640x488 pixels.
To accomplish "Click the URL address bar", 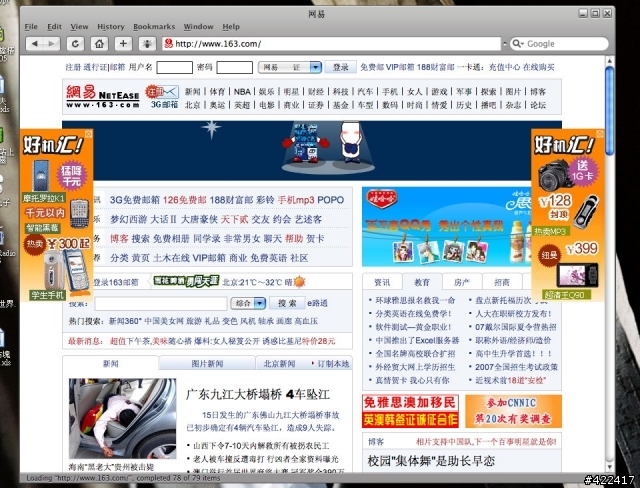I will click(331, 44).
